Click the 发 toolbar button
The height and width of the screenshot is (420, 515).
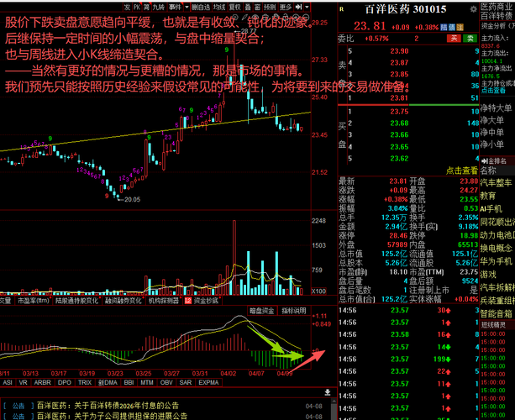click(x=128, y=7)
